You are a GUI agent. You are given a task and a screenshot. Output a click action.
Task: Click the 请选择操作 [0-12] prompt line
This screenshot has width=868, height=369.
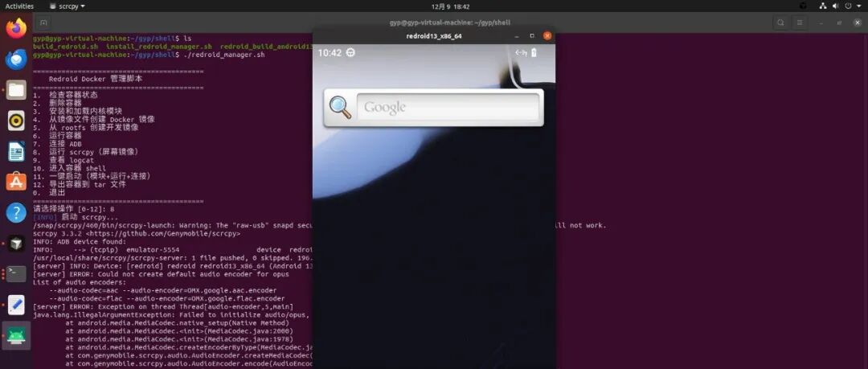pyautogui.click(x=74, y=210)
